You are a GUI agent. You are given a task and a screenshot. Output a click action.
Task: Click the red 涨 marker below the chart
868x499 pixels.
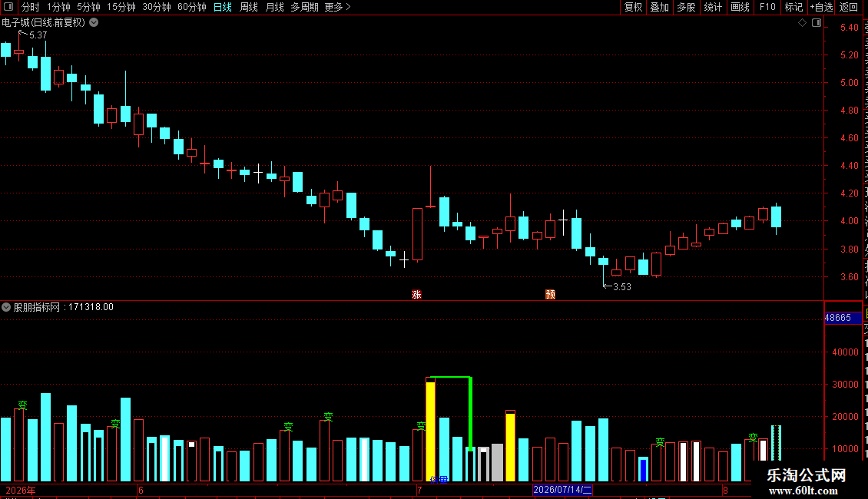(417, 294)
